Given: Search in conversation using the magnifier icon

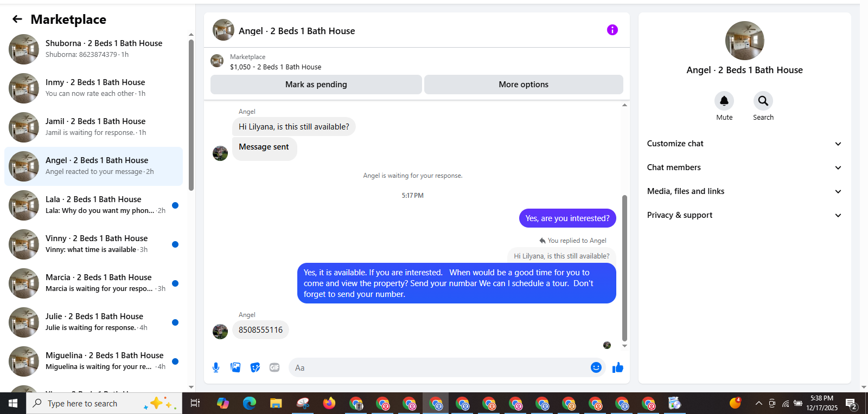Looking at the screenshot, I should point(763,101).
